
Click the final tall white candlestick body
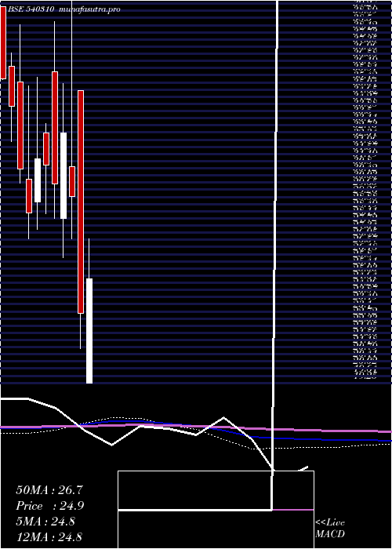click(89, 331)
